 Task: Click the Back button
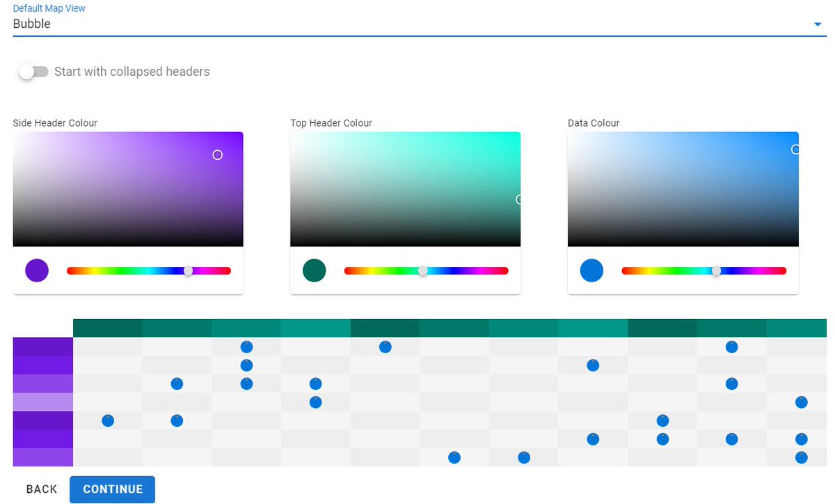(x=41, y=489)
